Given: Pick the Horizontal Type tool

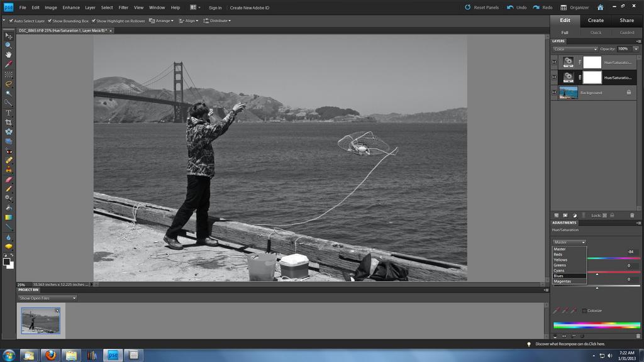Looking at the screenshot, I should click(9, 112).
